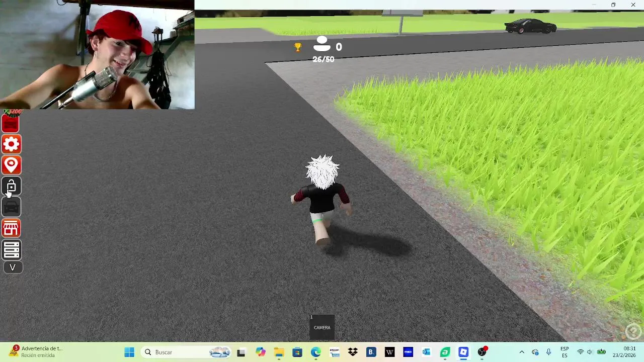Click the red map location pin icon
Screen dimensions: 644x362
12,165
